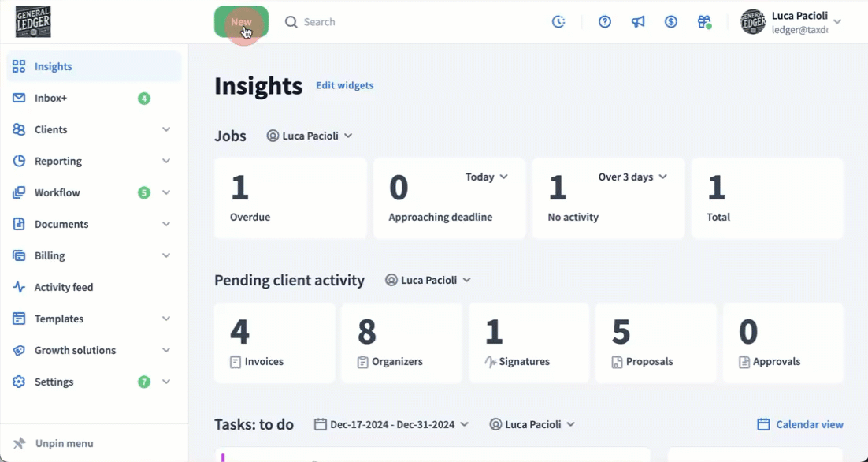Expand the Clients sidebar section

(x=166, y=129)
